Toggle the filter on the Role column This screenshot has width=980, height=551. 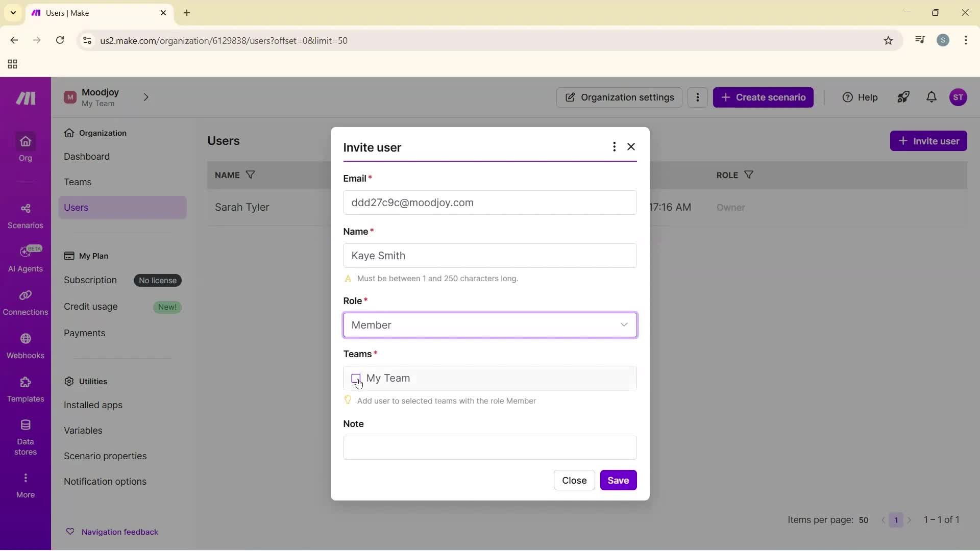(749, 174)
